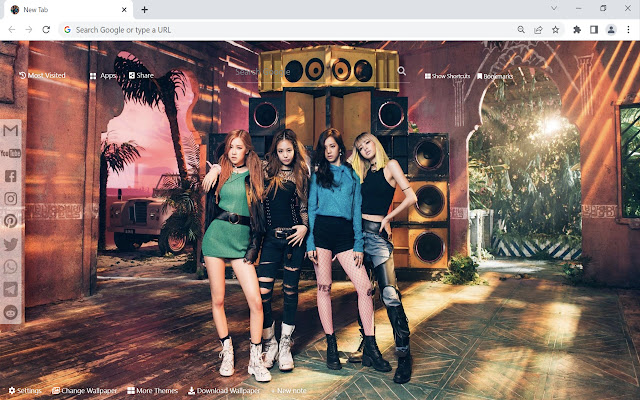The height and width of the screenshot is (400, 640).
Task: Open Settings at the bottom
Action: [x=25, y=391]
